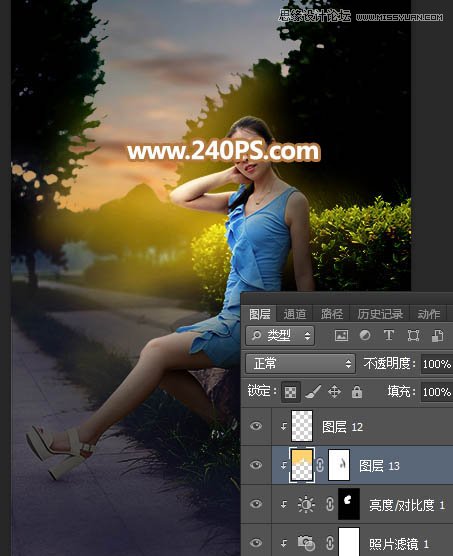Click the mask link icon on 亮度/对比度 1
The width and height of the screenshot is (453, 556).
330,504
